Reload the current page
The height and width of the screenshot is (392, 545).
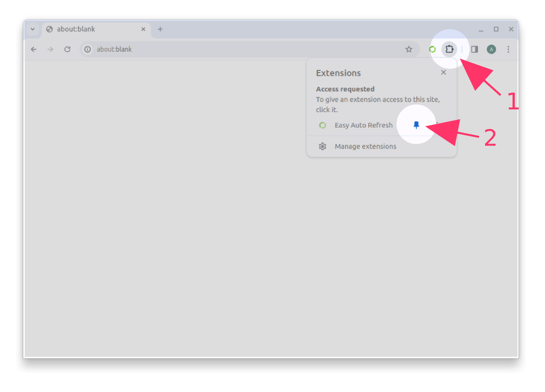[x=67, y=49]
